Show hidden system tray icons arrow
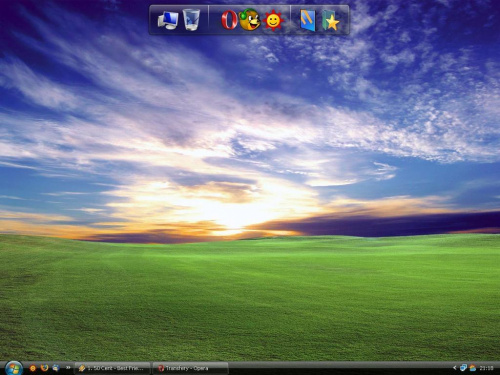The width and height of the screenshot is (500, 375). click(x=454, y=368)
